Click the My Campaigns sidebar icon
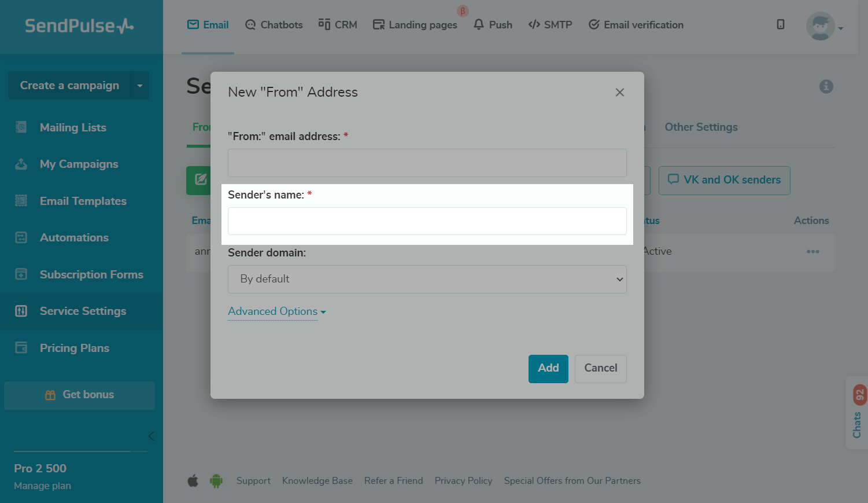This screenshot has height=503, width=868. [21, 164]
